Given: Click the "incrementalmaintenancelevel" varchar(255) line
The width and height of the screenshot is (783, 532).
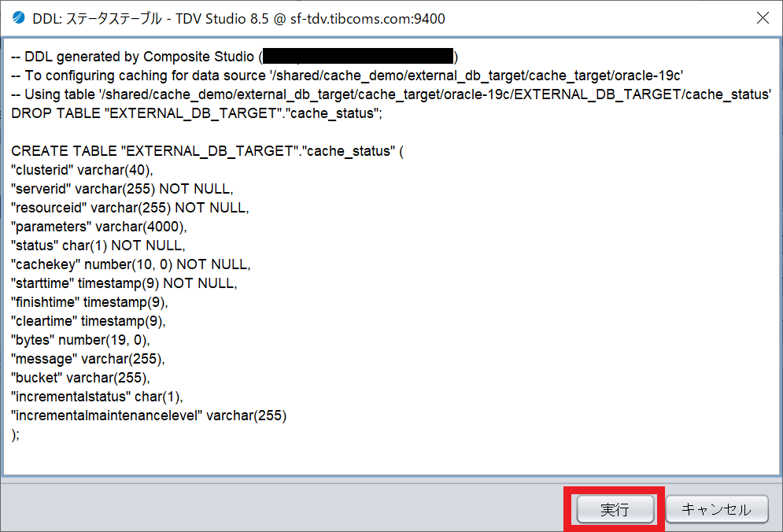Looking at the screenshot, I should tap(149, 416).
